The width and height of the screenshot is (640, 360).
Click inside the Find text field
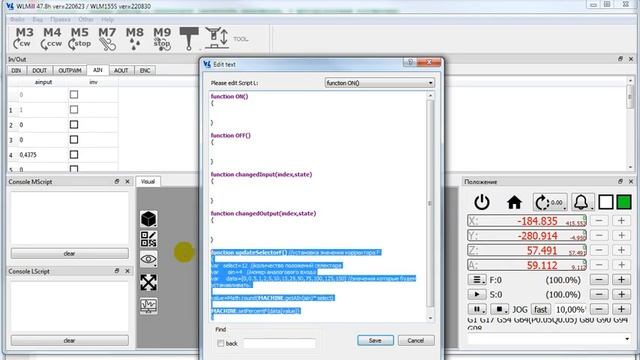click(280, 344)
